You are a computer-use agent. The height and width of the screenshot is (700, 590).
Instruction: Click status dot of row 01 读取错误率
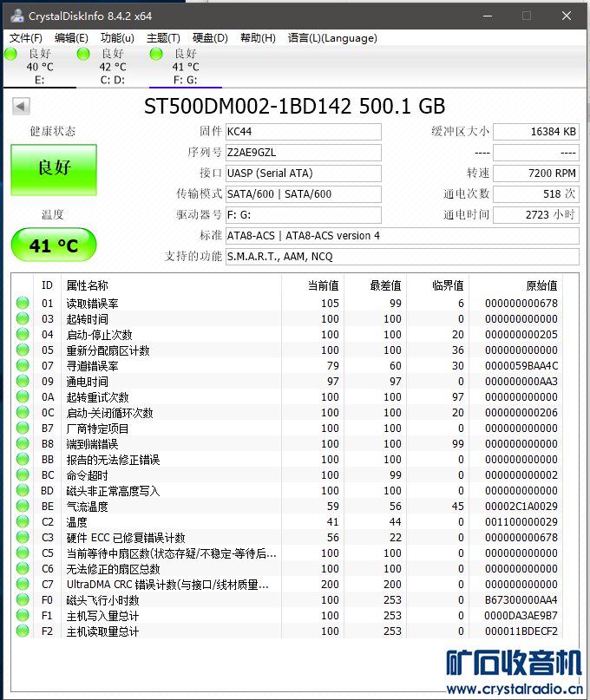(x=23, y=303)
